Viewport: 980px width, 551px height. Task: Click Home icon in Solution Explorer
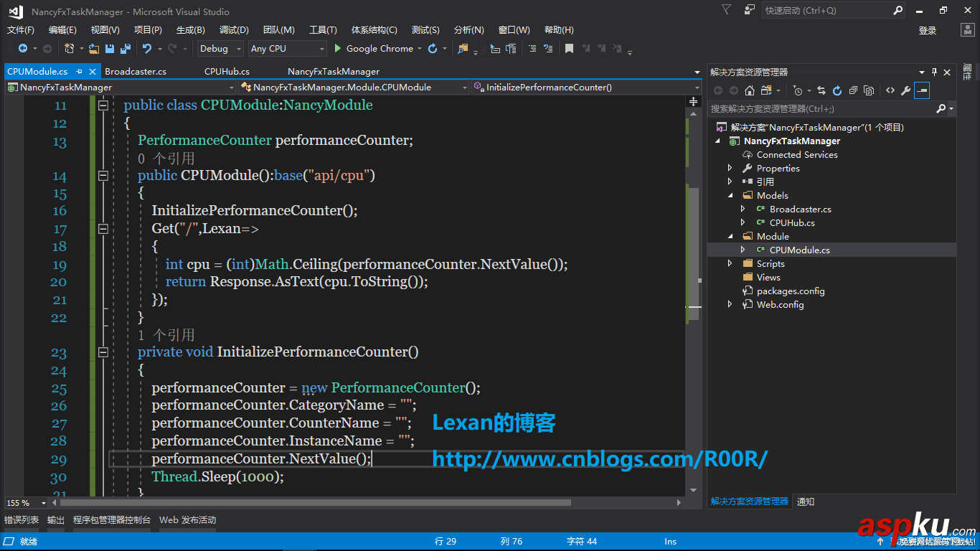750,90
